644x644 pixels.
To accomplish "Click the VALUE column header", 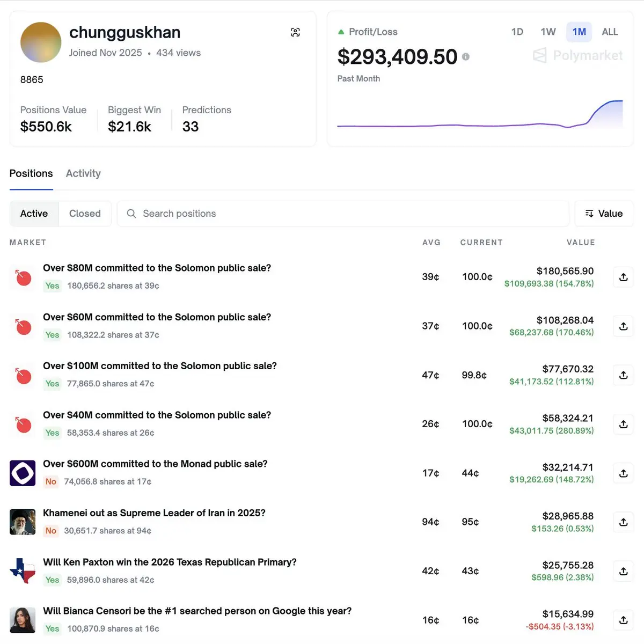I will coord(581,243).
